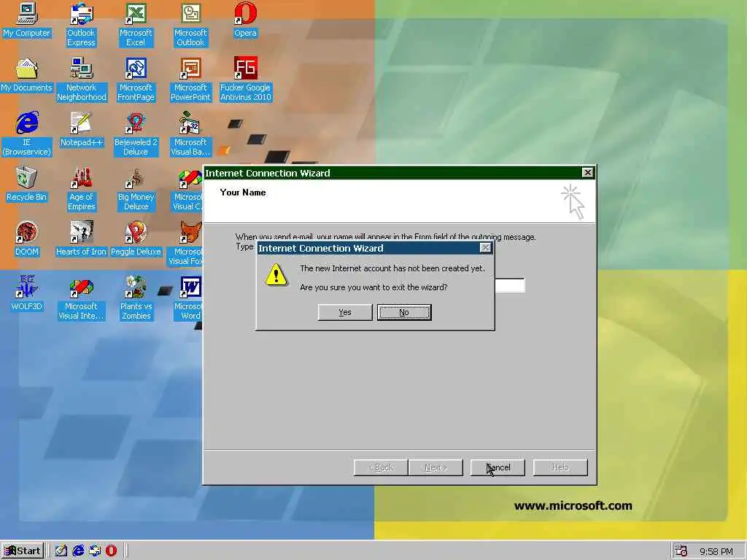Click No to stay in wizard

tap(404, 312)
